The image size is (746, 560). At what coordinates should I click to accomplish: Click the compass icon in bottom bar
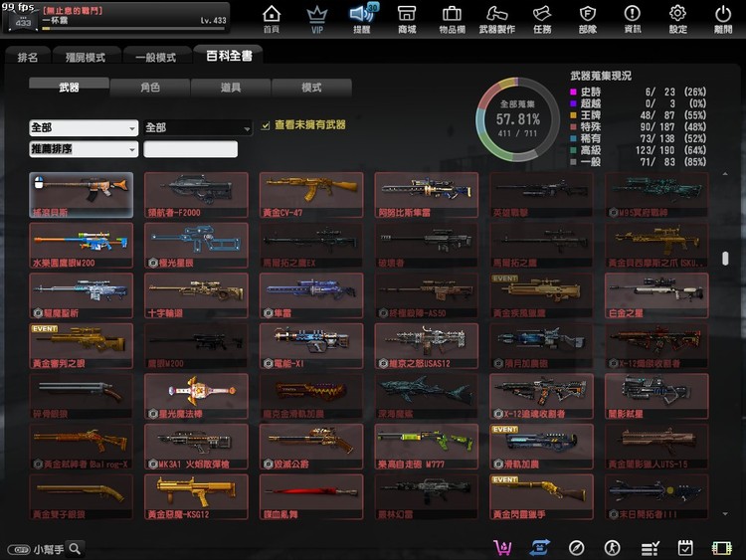point(576,548)
